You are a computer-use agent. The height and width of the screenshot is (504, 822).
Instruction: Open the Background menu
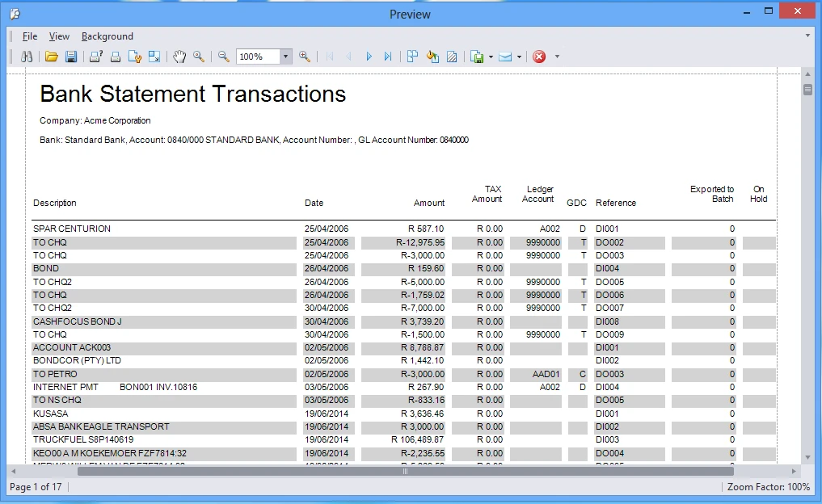point(107,36)
